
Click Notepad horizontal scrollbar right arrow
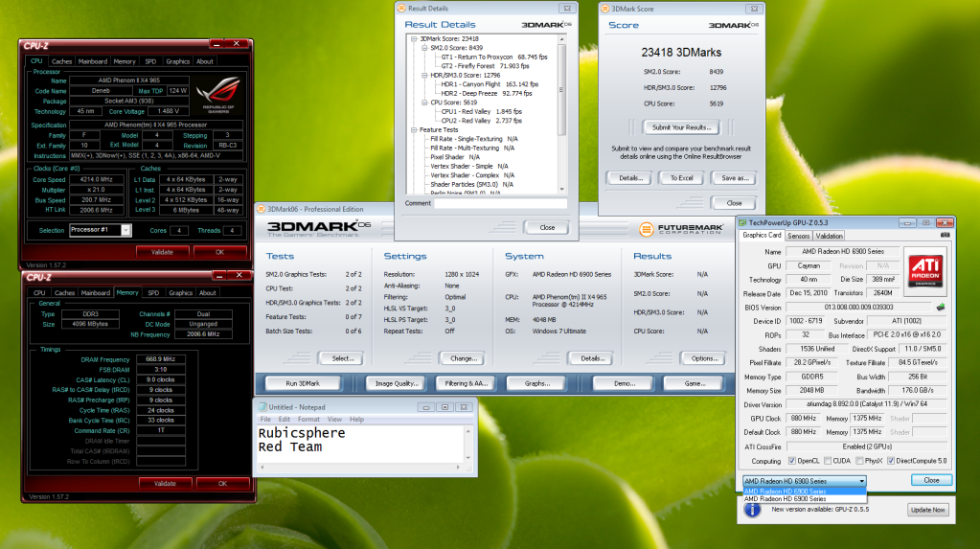tap(458, 468)
